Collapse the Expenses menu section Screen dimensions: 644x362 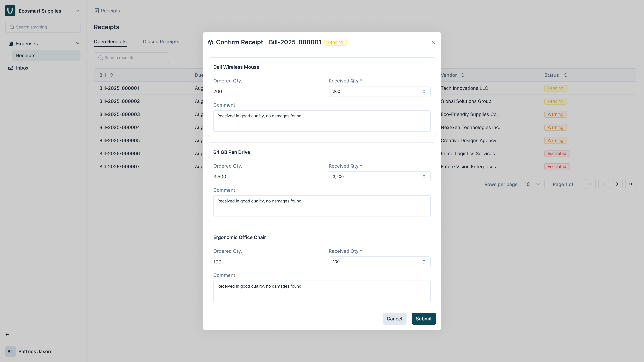point(78,43)
